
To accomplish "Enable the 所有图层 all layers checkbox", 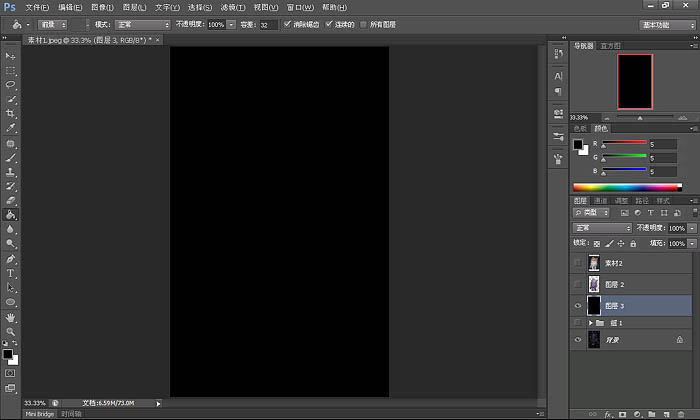I will pyautogui.click(x=363, y=24).
